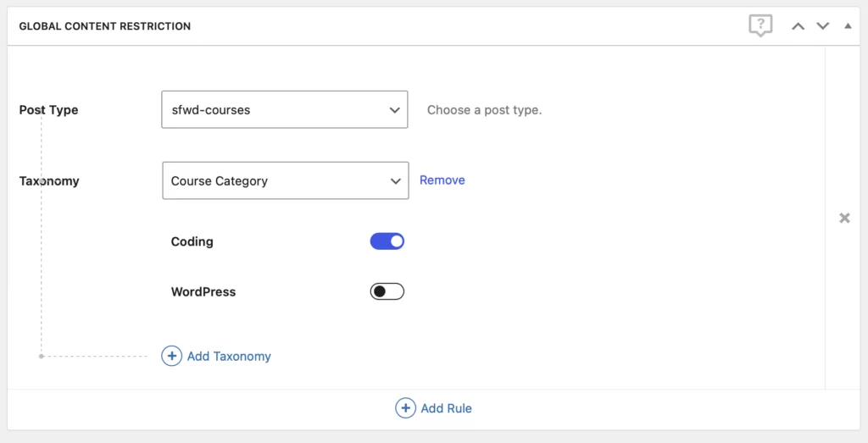Image resolution: width=868 pixels, height=443 pixels.
Task: Click the WordPress label text
Action: pyautogui.click(x=203, y=291)
